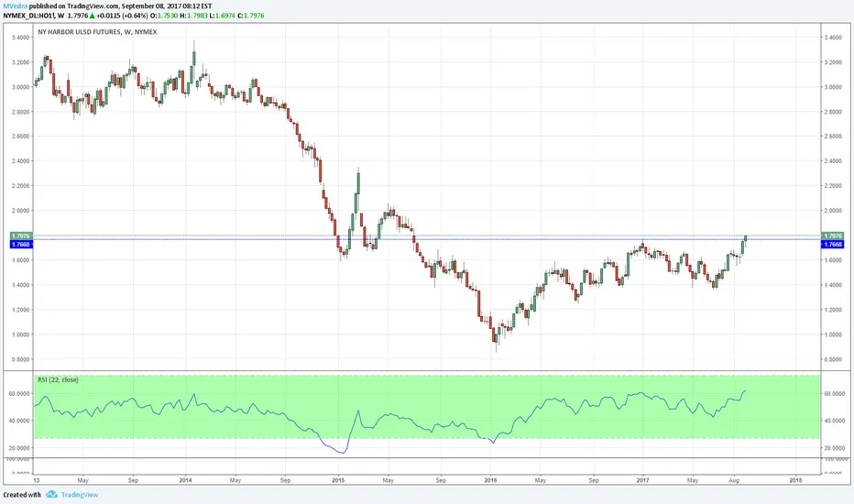Click the 2.4000 label on left price axis
Screen dimensions: 854x504
click(x=21, y=161)
